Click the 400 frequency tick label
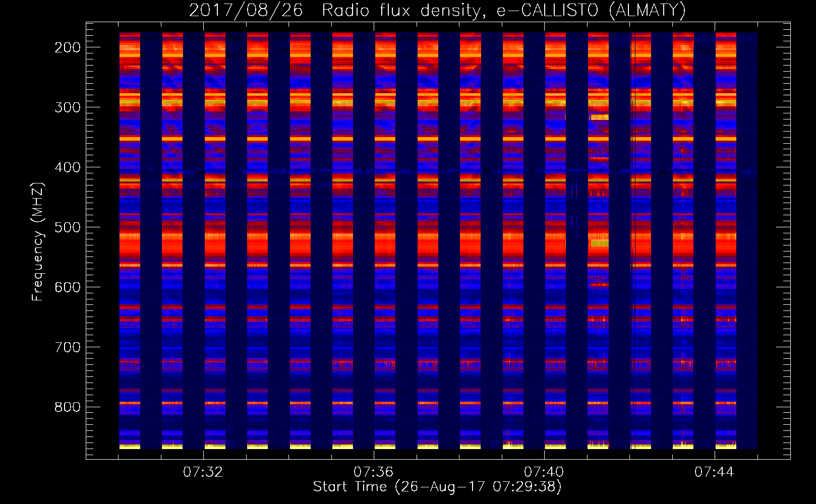816x504 pixels. click(x=68, y=167)
